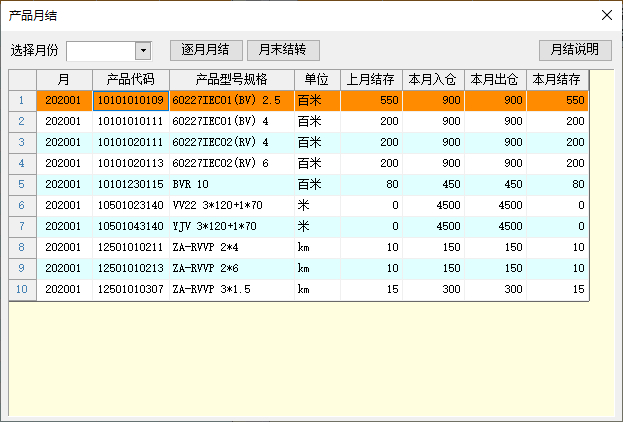Select row number 5 header

pyautogui.click(x=22, y=184)
